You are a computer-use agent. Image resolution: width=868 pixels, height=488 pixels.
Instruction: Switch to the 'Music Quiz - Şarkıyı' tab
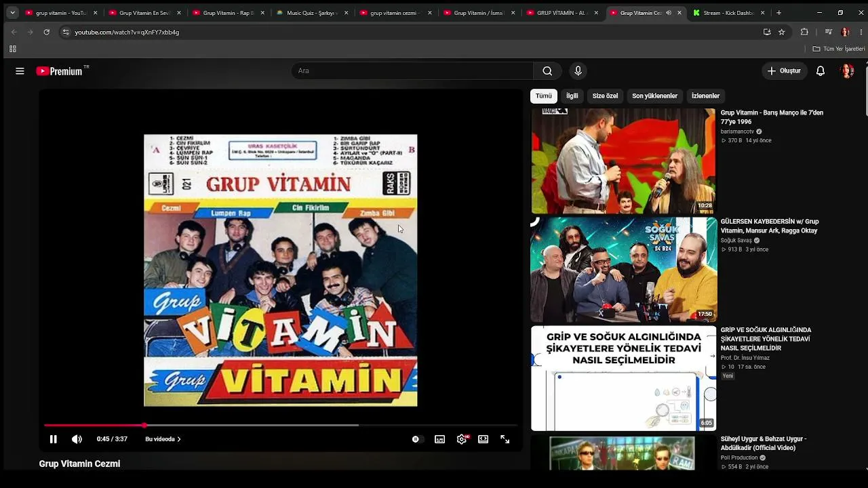click(x=312, y=13)
